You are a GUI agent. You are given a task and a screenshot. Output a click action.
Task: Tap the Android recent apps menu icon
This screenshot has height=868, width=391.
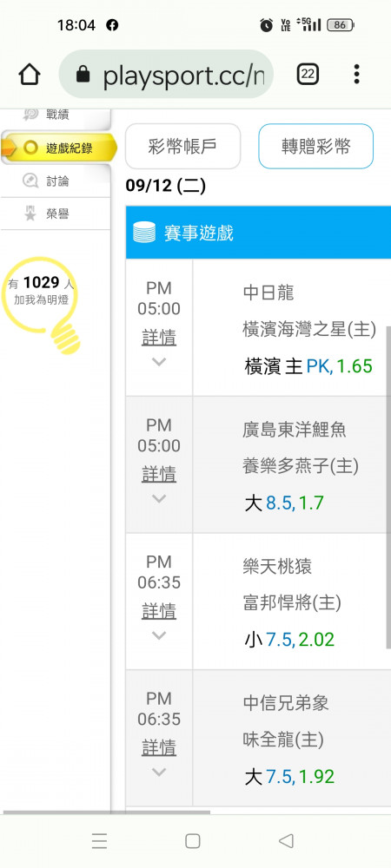pyautogui.click(x=99, y=841)
